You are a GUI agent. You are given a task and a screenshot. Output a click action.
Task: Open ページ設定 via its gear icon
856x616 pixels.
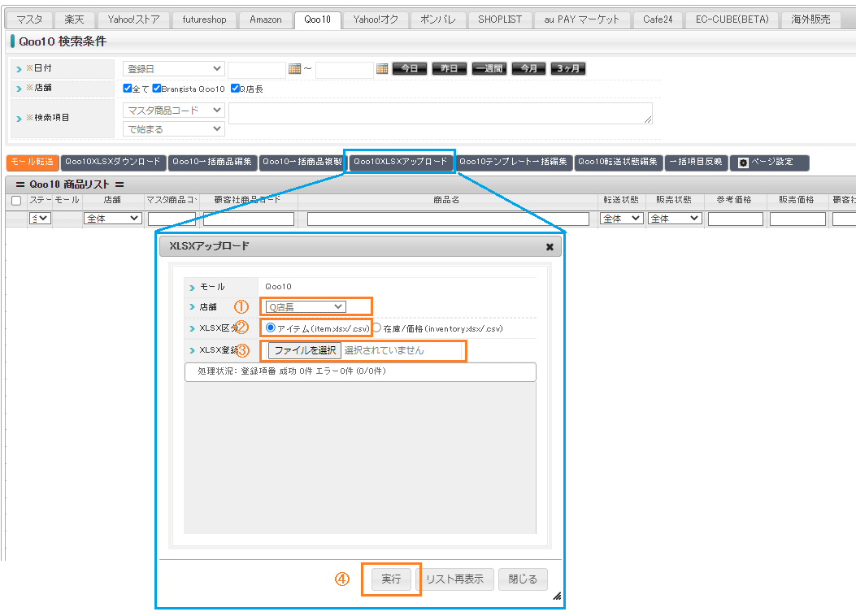click(x=743, y=163)
